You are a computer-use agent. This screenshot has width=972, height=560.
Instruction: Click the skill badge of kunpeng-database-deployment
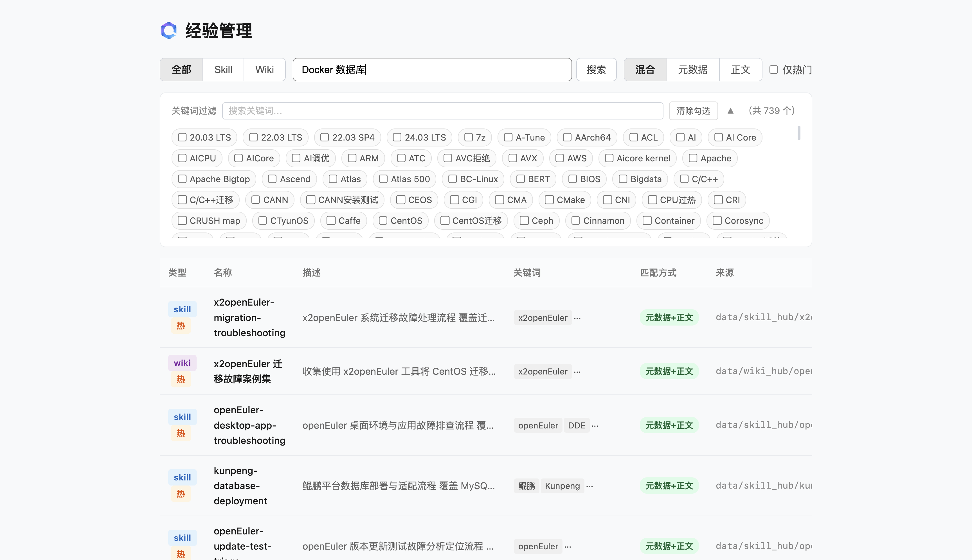click(x=183, y=477)
